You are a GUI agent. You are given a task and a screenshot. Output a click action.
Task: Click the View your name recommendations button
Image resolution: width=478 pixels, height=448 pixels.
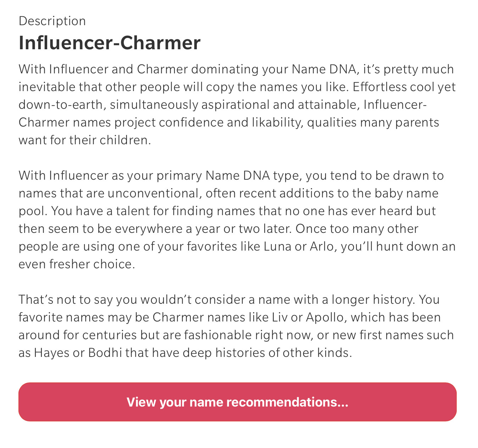[x=237, y=402]
